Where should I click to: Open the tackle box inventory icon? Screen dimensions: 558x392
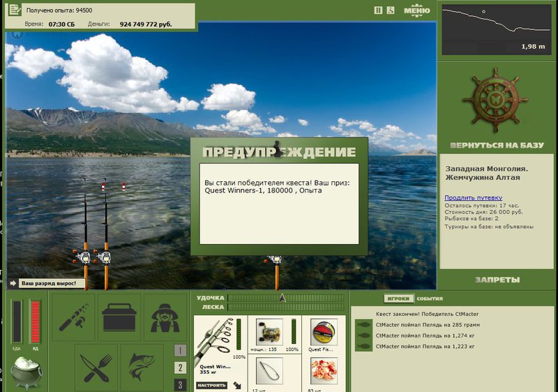coord(119,317)
